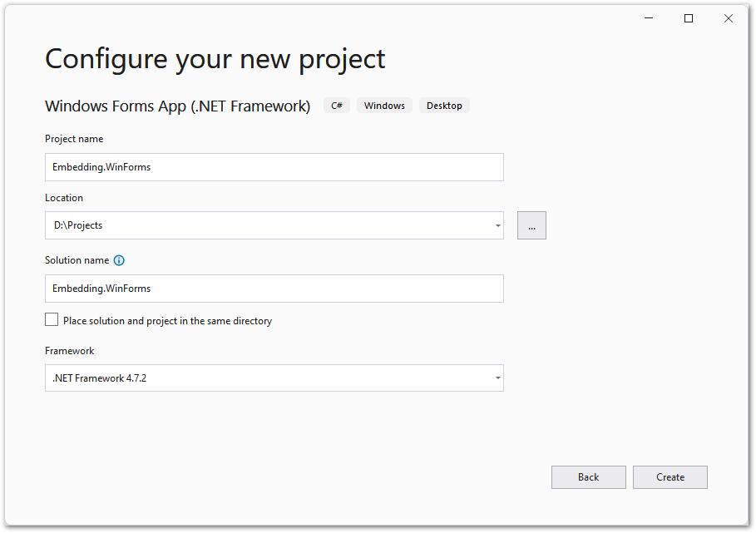Screen dimensions: 756x533
Task: Open the Framework version dropdown
Action: point(274,378)
